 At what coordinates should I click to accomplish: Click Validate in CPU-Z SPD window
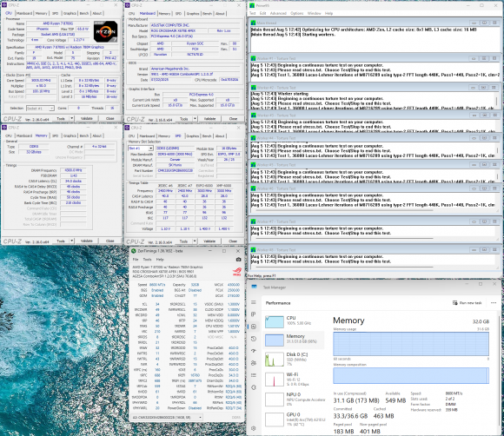pos(209,241)
